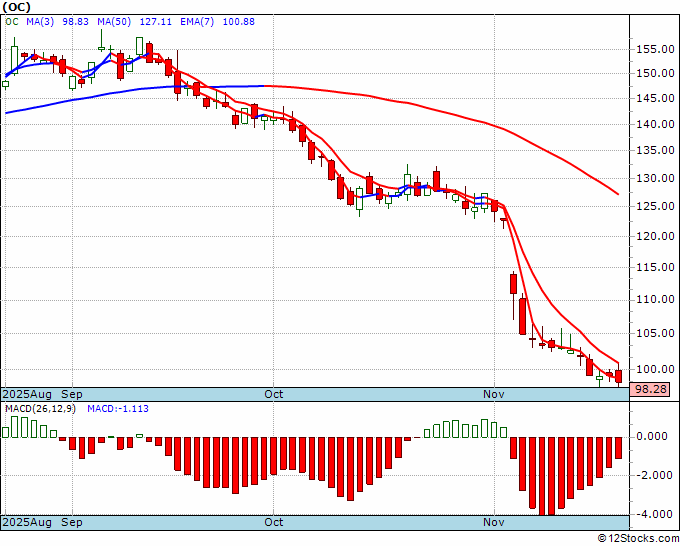Screen dimensions: 680x546
Task: Click the Oct label on price chart axis
Action: tap(274, 394)
